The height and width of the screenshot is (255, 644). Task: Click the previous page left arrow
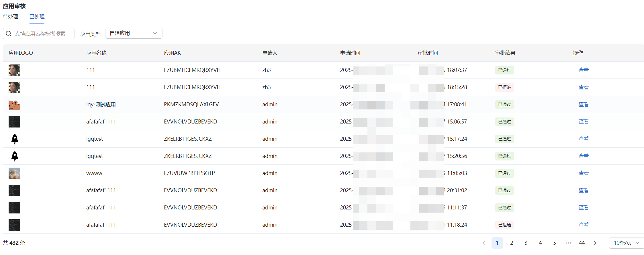coord(484,243)
